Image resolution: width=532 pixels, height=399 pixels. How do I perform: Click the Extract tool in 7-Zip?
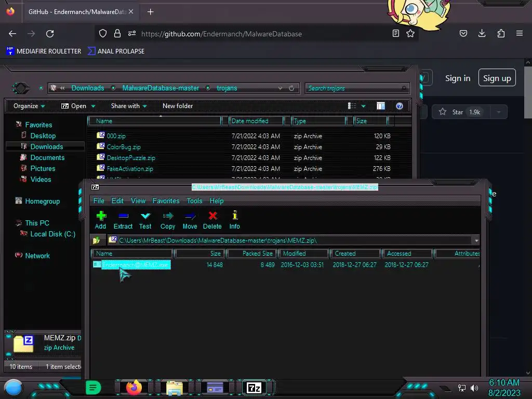click(123, 220)
